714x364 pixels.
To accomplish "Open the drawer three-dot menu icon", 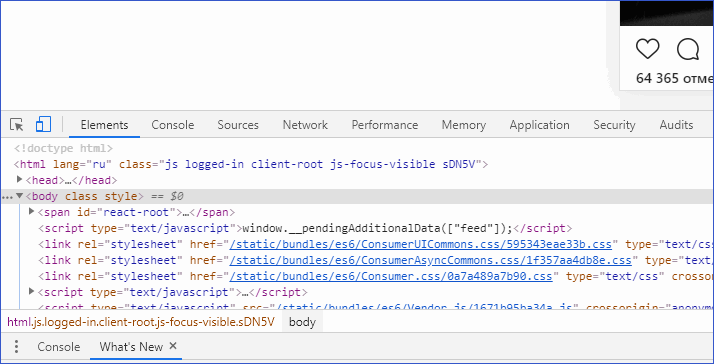I will coord(16,347).
